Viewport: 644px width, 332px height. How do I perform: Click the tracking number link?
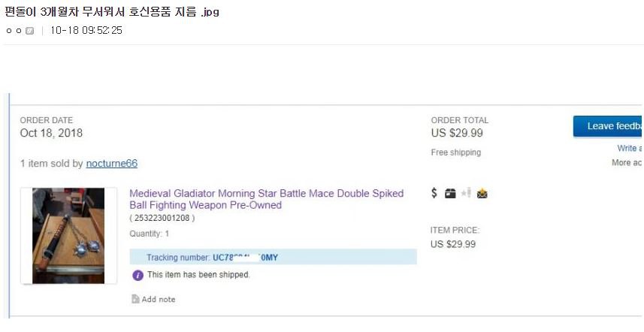[245, 258]
